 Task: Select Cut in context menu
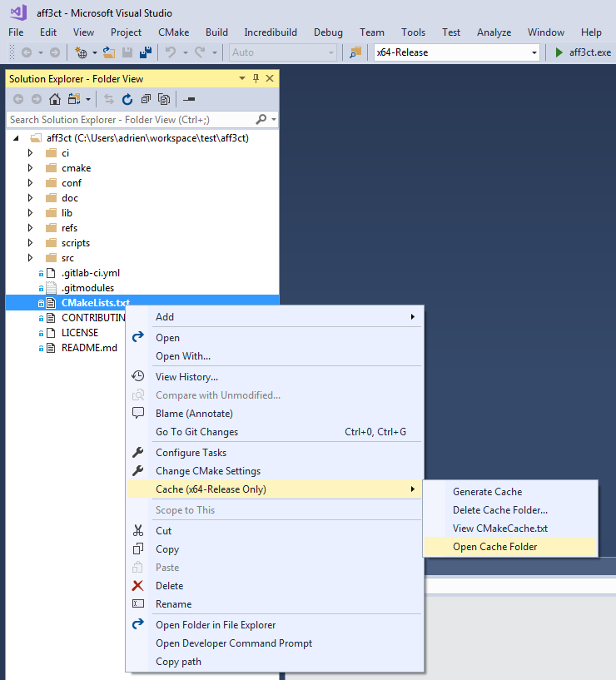[x=275, y=531]
